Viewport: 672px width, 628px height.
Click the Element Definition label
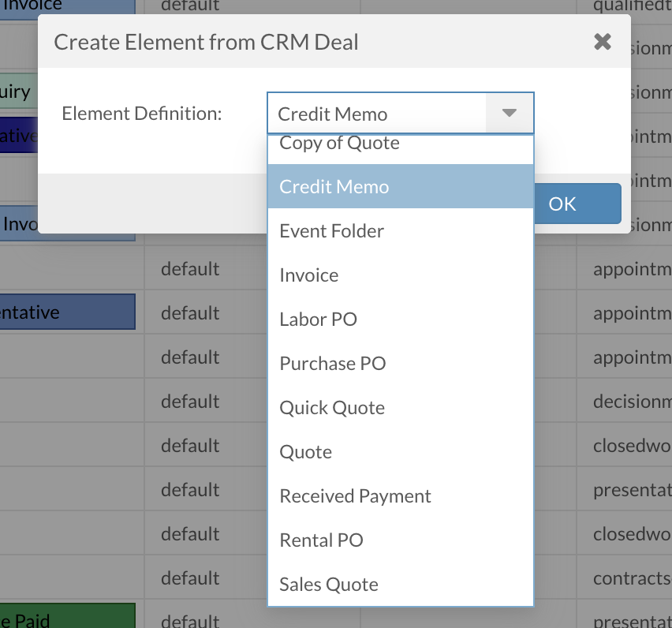click(142, 114)
